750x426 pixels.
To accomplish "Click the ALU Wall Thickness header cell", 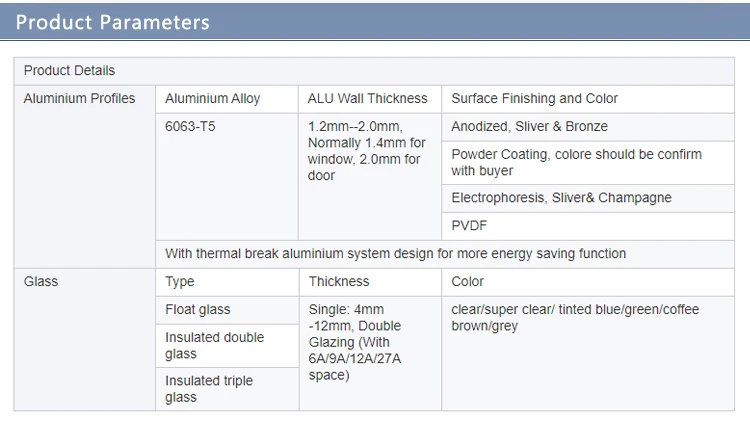I will pyautogui.click(x=370, y=99).
